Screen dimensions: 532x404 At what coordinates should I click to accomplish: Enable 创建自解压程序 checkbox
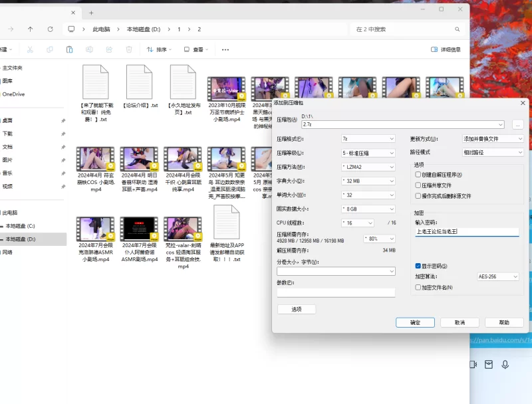[418, 175]
